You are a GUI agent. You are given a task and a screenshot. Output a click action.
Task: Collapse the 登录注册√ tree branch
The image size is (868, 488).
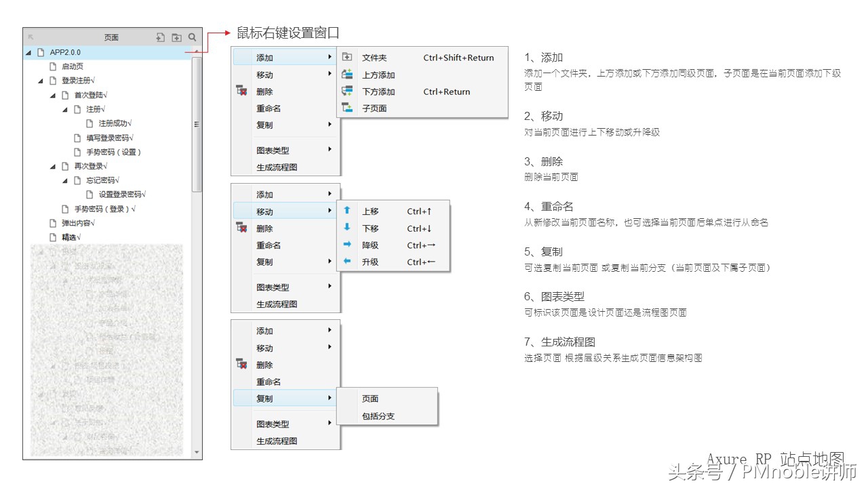[x=39, y=80]
